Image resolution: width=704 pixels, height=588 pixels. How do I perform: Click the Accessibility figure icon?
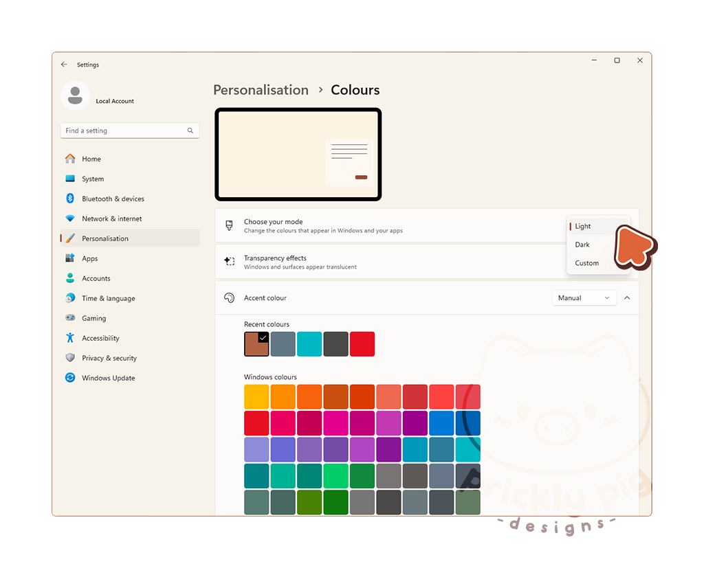[x=70, y=338]
